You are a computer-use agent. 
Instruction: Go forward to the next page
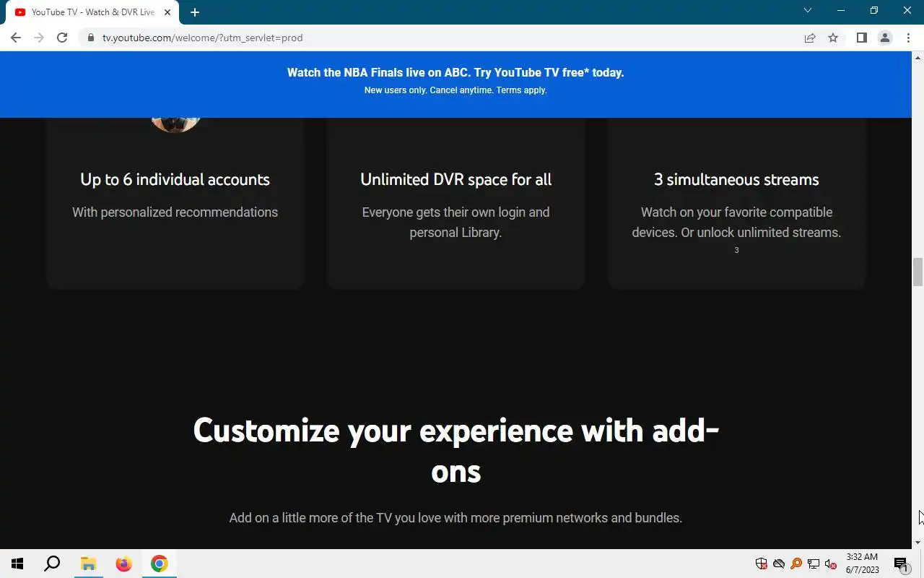pos(39,38)
